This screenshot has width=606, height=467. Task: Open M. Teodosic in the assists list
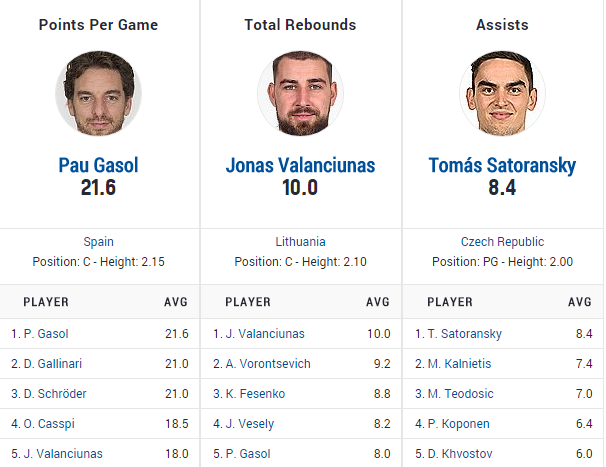pos(464,394)
